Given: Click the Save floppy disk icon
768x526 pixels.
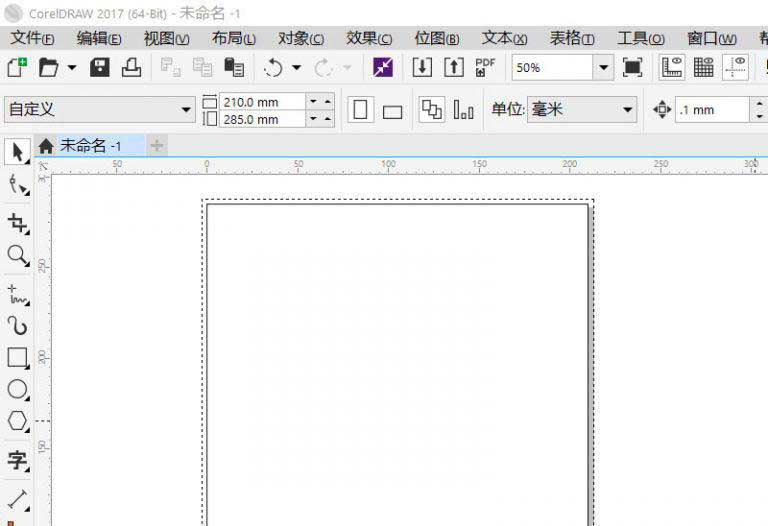Looking at the screenshot, I should pyautogui.click(x=100, y=68).
